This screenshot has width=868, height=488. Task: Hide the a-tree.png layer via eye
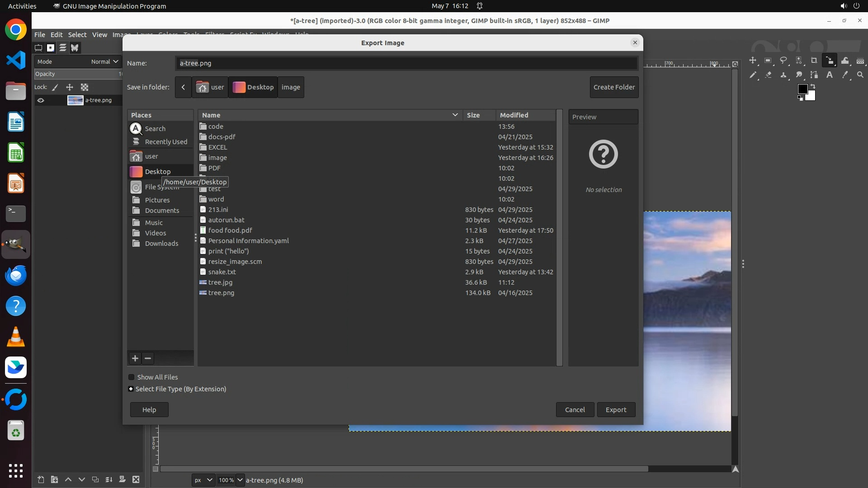click(x=41, y=100)
